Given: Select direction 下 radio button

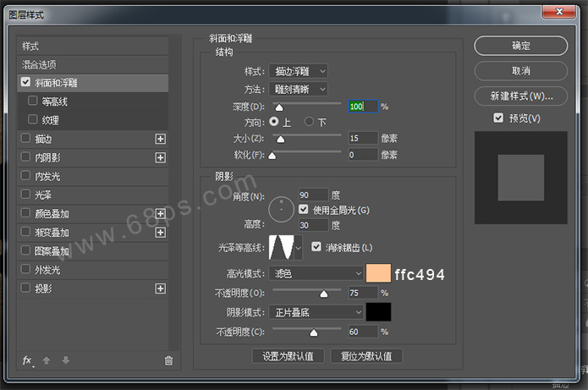Looking at the screenshot, I should 309,122.
